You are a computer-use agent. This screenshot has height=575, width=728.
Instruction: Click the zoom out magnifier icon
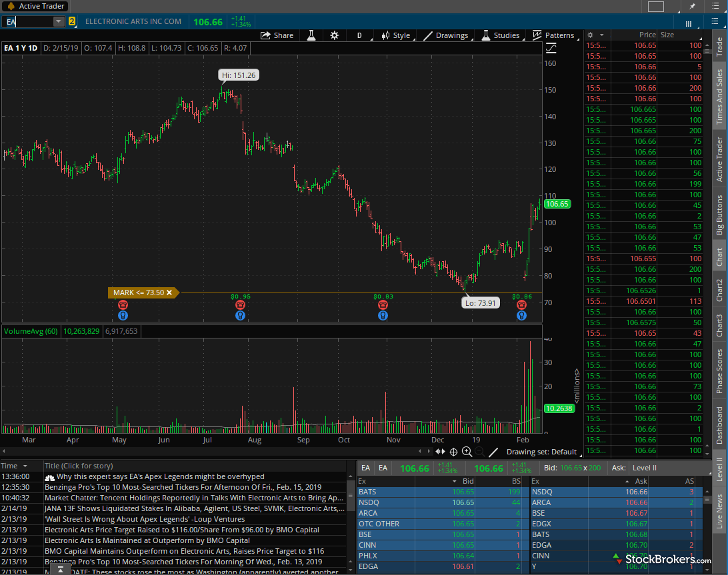pyautogui.click(x=480, y=452)
